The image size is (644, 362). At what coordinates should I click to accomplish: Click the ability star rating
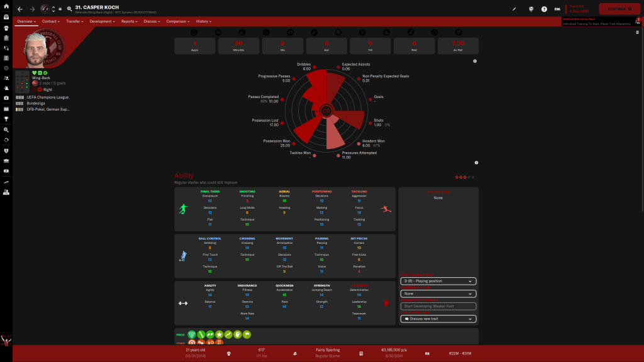(x=461, y=177)
